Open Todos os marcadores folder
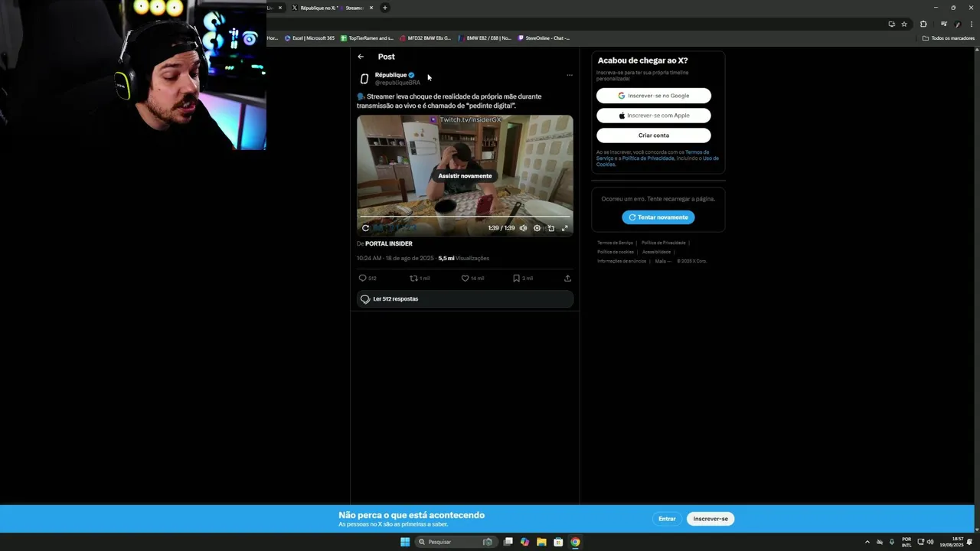This screenshot has height=551, width=980. tap(948, 37)
